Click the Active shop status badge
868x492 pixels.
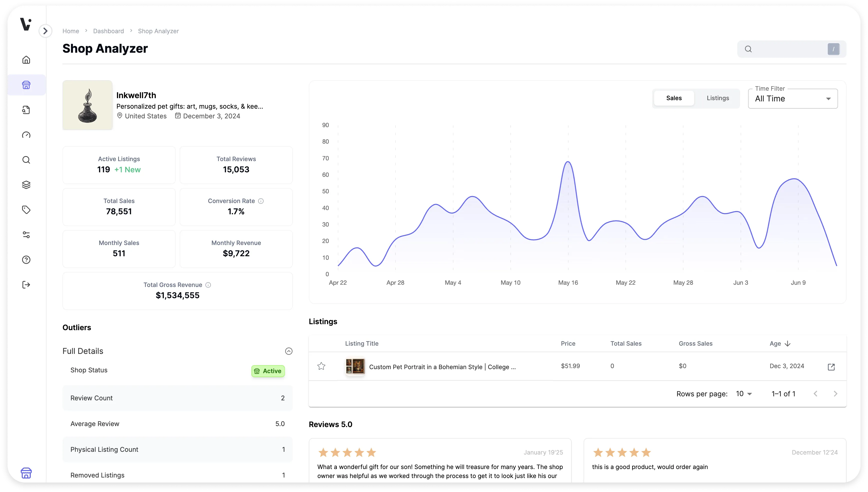268,371
